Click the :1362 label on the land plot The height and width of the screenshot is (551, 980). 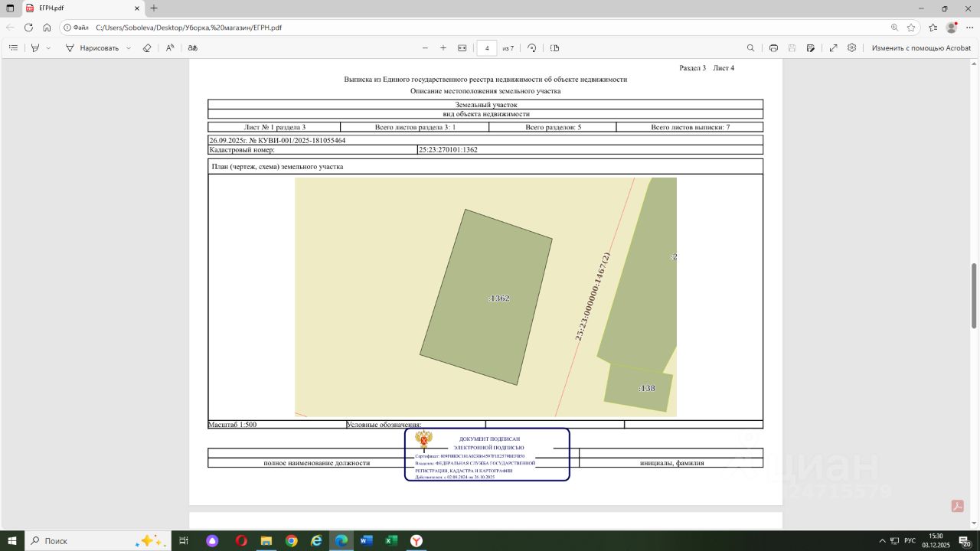coord(498,298)
